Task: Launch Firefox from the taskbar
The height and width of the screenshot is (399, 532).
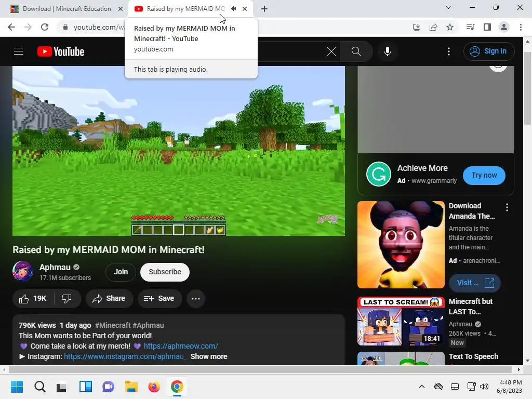Action: tap(154, 387)
